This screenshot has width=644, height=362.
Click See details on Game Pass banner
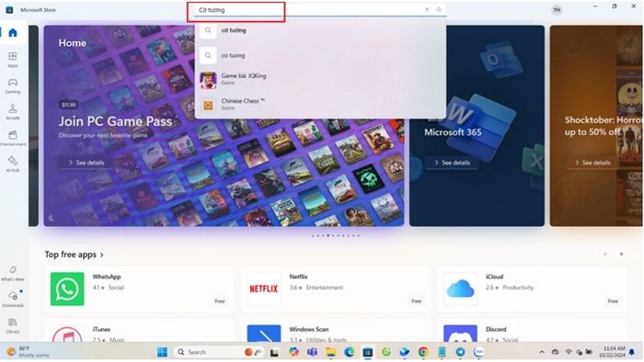click(x=86, y=163)
